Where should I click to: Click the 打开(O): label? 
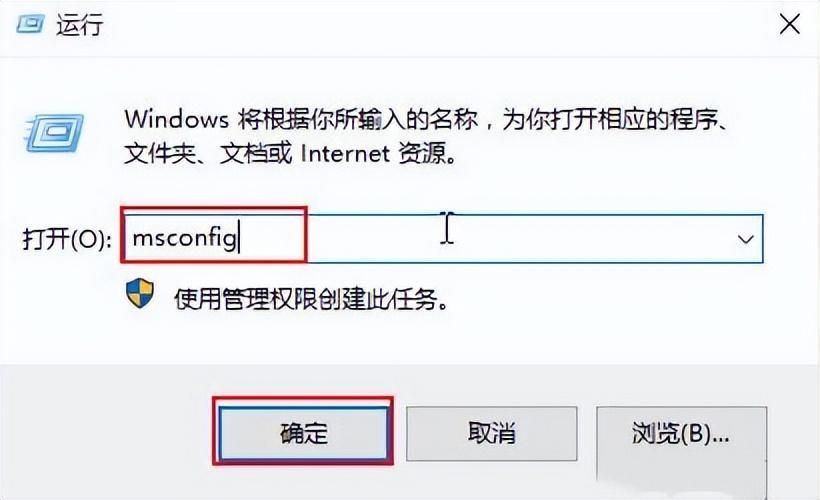click(x=67, y=240)
